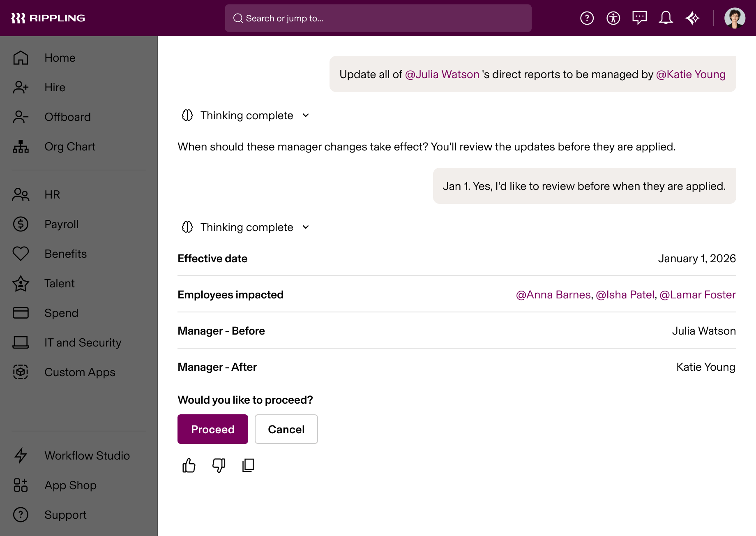
Task: Click the Benefits heart icon
Action: pos(21,254)
